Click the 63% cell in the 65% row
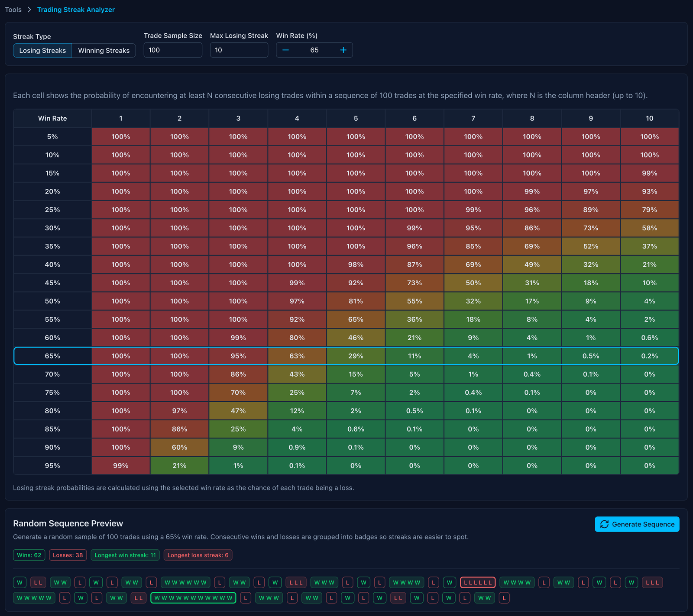The width and height of the screenshot is (693, 616). pyautogui.click(x=297, y=356)
